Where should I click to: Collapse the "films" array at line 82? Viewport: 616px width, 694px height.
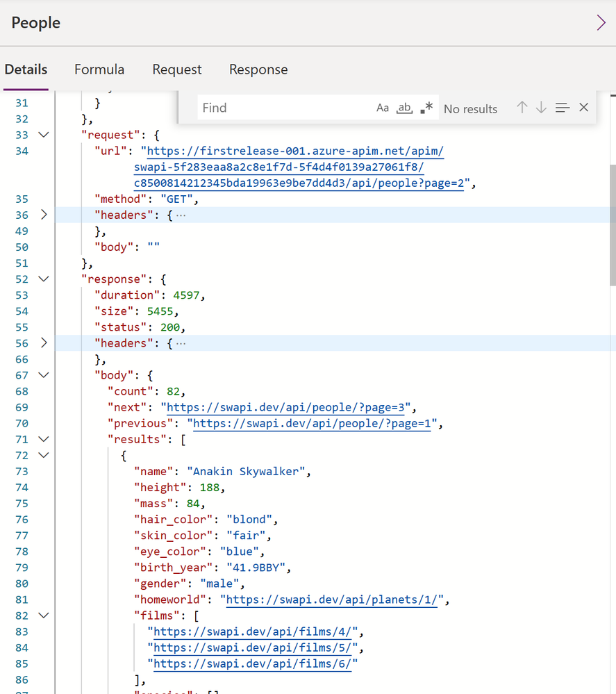click(x=43, y=615)
